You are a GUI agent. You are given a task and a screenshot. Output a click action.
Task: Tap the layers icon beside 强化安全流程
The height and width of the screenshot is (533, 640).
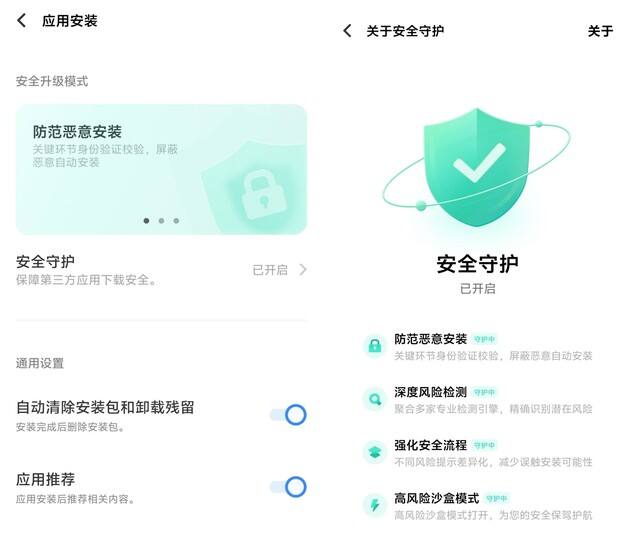[x=375, y=452]
